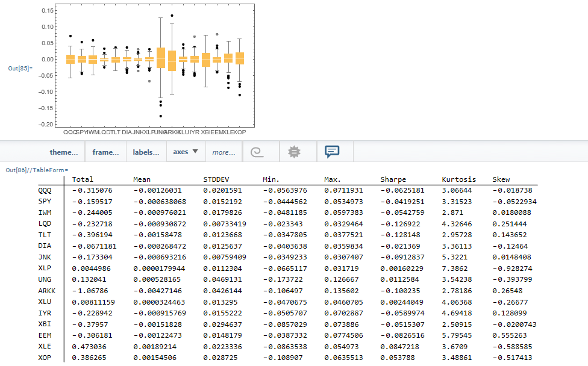This screenshot has width=588, height=366.
Task: Open the theme... suggestion button
Action: (x=64, y=152)
